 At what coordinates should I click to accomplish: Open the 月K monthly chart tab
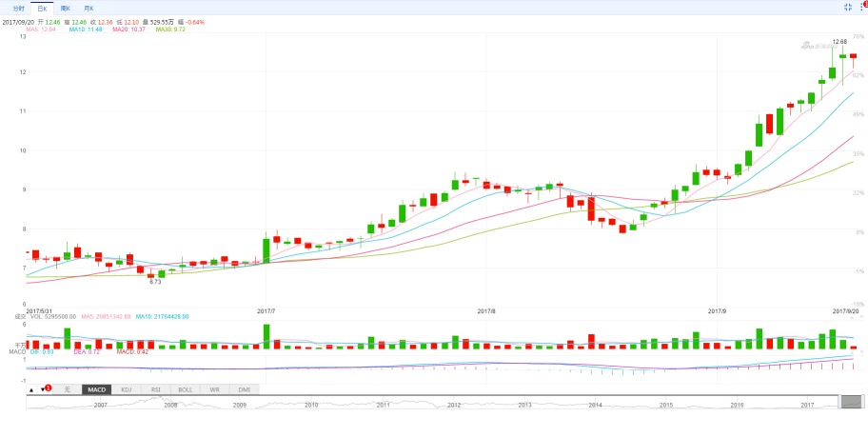89,8
